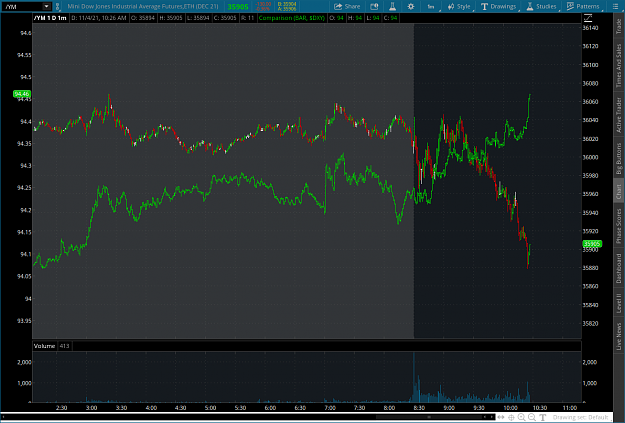
Task: Open the Drawings menu
Action: coord(499,6)
